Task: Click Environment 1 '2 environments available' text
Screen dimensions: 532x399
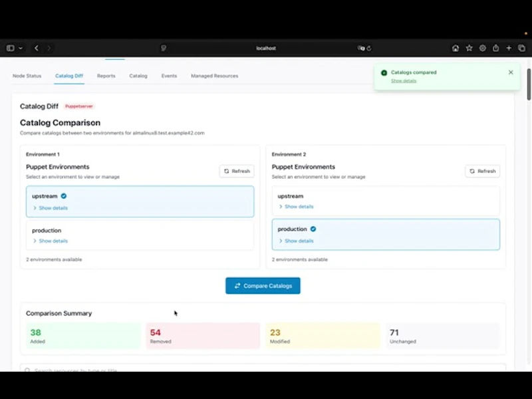Action: pos(54,259)
